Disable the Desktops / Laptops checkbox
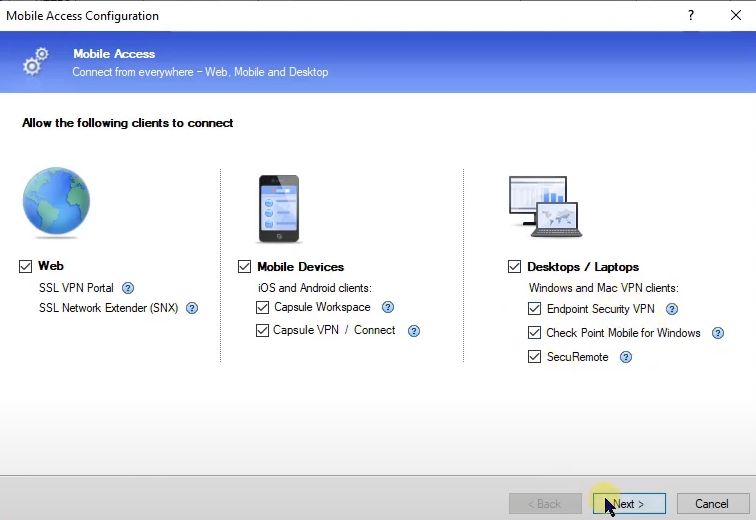Viewport: 756px width, 520px height. pyautogui.click(x=514, y=267)
